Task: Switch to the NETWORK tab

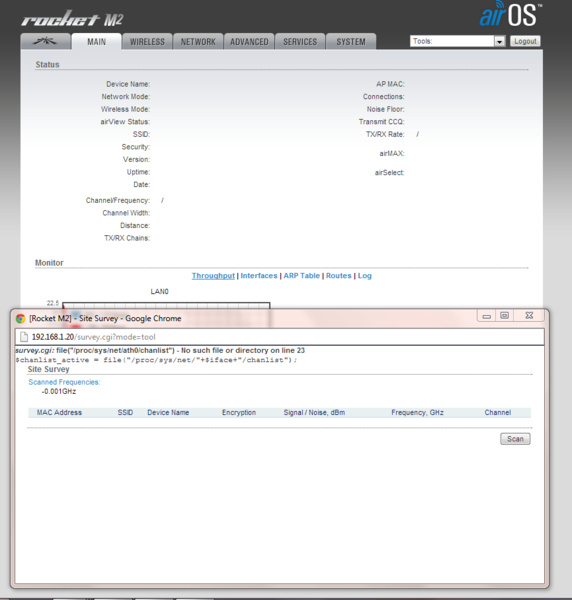Action: [198, 42]
